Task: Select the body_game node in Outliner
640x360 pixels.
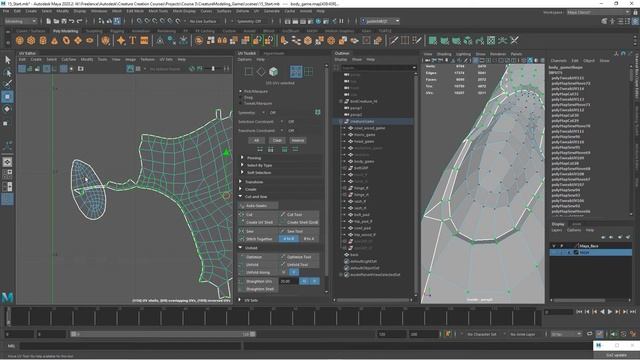Action: [363, 161]
